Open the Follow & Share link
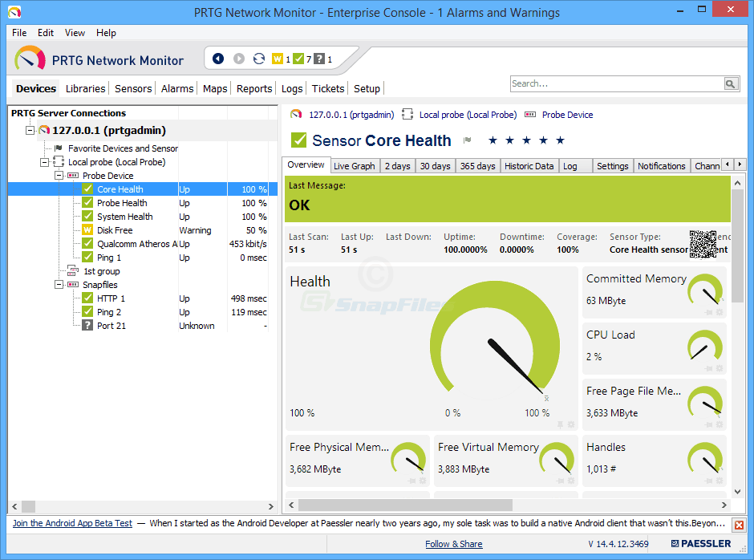Image resolution: width=754 pixels, height=560 pixels. 453,544
